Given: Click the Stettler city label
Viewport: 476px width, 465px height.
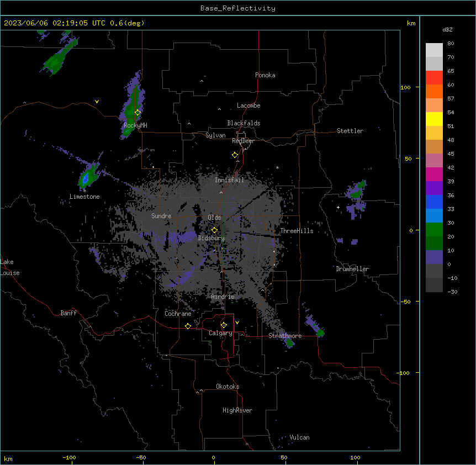Looking at the screenshot, I should (350, 131).
